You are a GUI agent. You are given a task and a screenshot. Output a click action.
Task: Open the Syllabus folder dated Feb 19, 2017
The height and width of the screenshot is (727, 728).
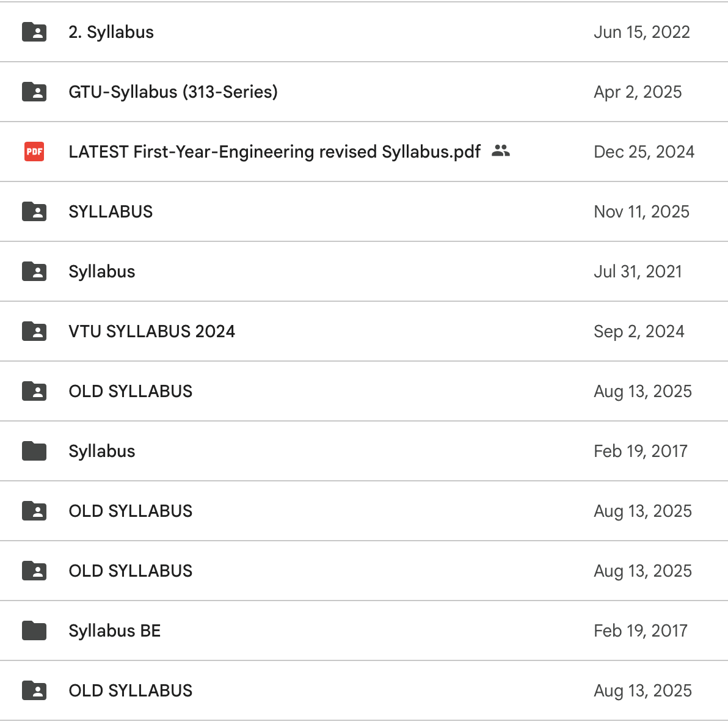[x=101, y=451]
